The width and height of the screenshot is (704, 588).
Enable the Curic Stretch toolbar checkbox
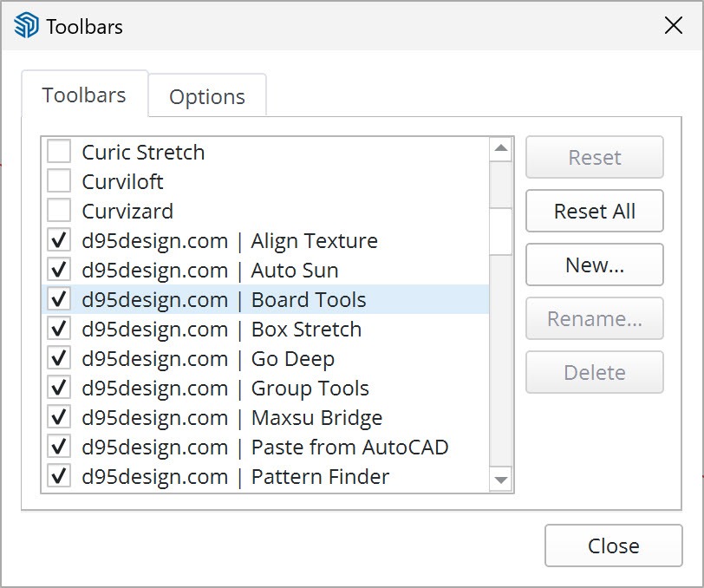pos(59,153)
